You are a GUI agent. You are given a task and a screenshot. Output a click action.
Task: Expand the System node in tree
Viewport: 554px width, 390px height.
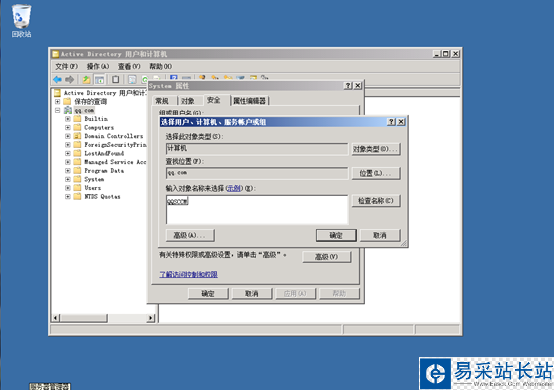(x=67, y=179)
